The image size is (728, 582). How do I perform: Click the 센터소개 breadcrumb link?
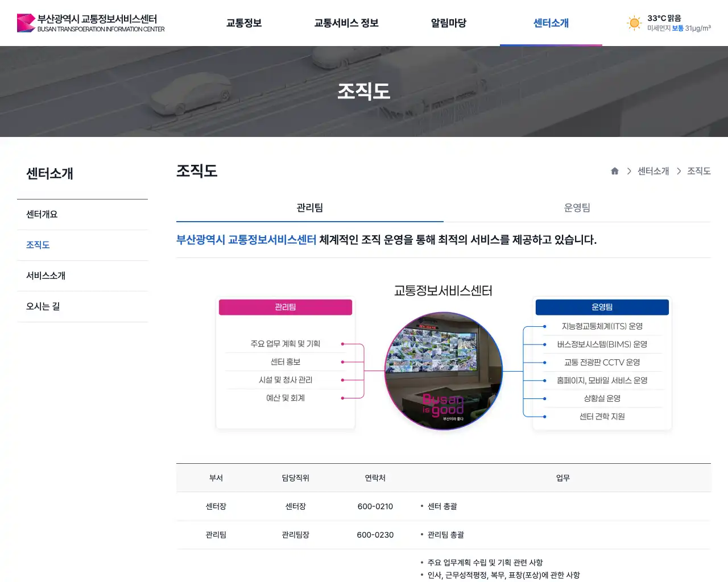(x=653, y=171)
